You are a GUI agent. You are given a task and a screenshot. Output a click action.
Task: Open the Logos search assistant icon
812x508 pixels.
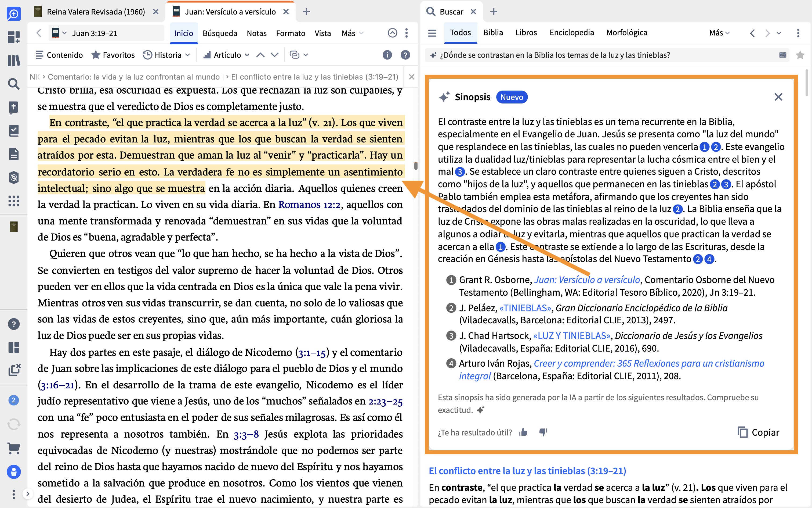14,14
